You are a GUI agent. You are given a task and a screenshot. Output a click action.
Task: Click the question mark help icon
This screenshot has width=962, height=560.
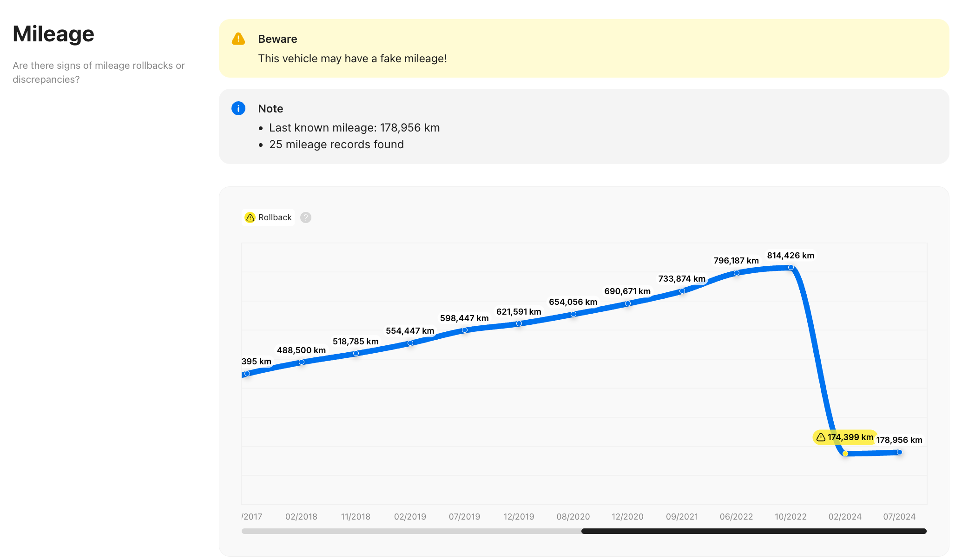[x=305, y=217]
